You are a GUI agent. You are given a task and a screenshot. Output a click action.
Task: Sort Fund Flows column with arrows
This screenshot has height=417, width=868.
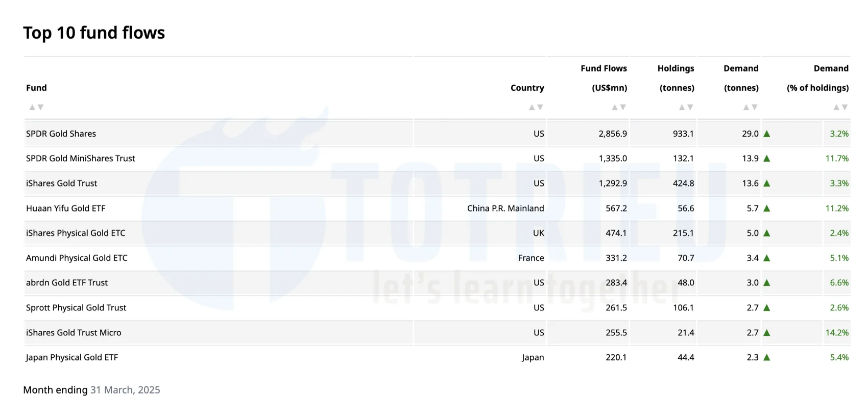[619, 107]
